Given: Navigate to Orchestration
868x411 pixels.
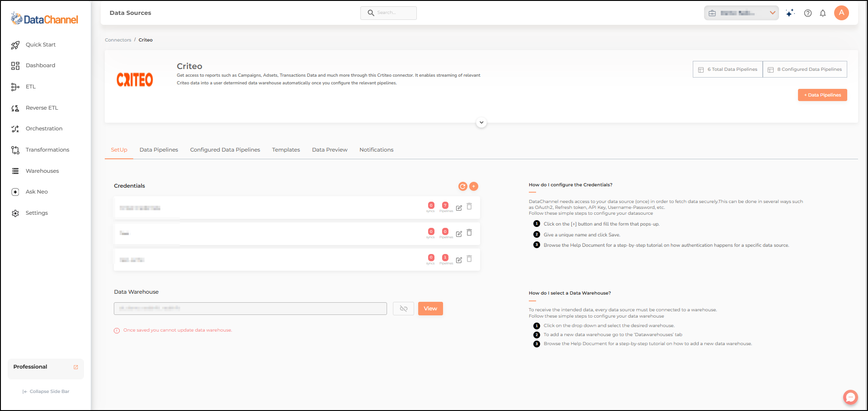Looking at the screenshot, I should tap(44, 129).
